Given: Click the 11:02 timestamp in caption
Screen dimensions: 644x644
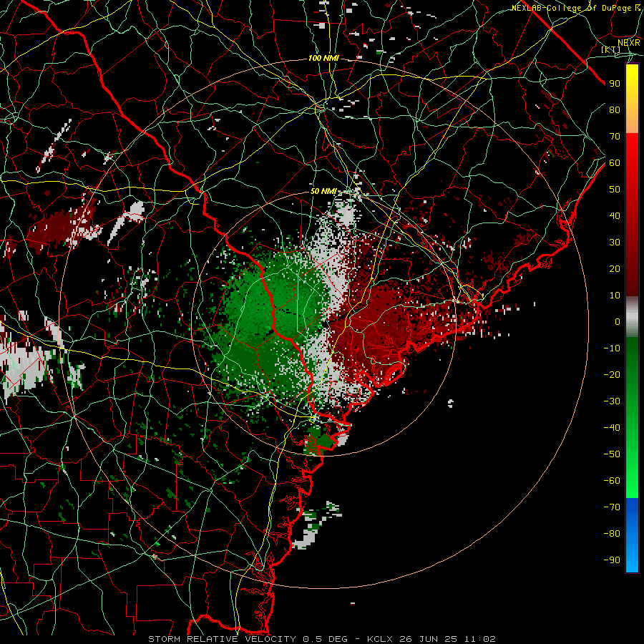Looking at the screenshot, I should tap(480, 639).
